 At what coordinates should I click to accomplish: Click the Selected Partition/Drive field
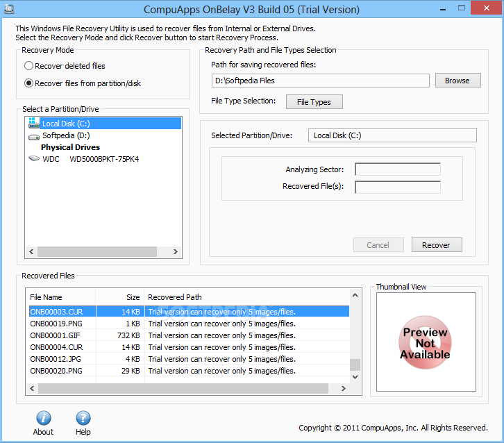pos(392,135)
